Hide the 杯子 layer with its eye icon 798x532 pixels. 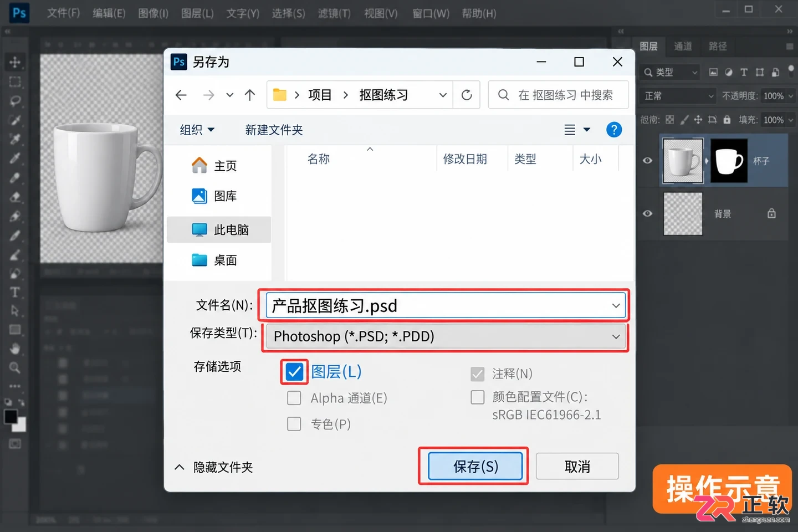(647, 161)
